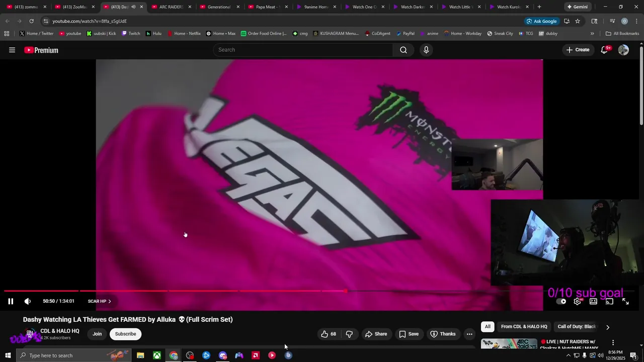The height and width of the screenshot is (362, 644).
Task: Click the timestamp 50:50 / 1:34:01
Action: [58, 301]
